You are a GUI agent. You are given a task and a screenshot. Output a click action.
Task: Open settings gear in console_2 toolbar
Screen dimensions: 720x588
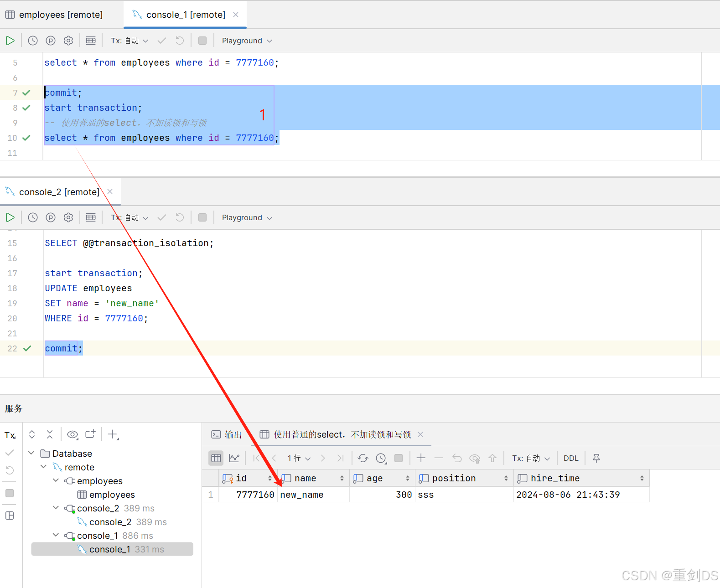tap(68, 217)
